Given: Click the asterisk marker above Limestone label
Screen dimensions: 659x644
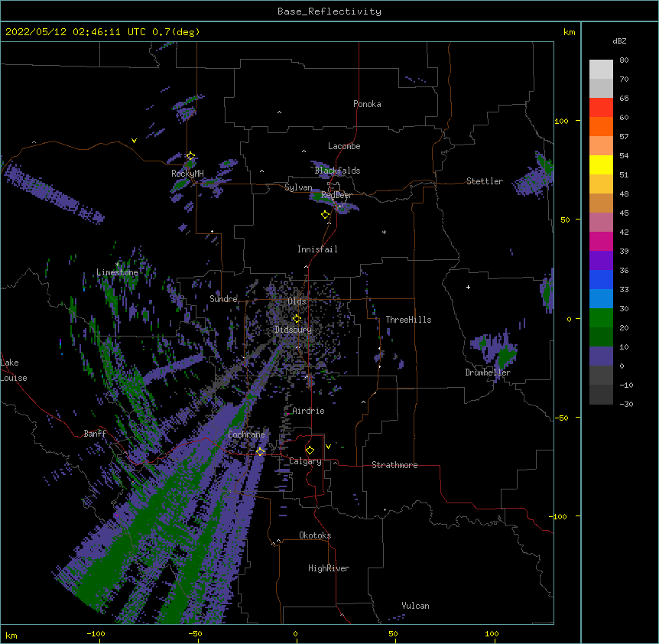Looking at the screenshot, I should [x=117, y=265].
